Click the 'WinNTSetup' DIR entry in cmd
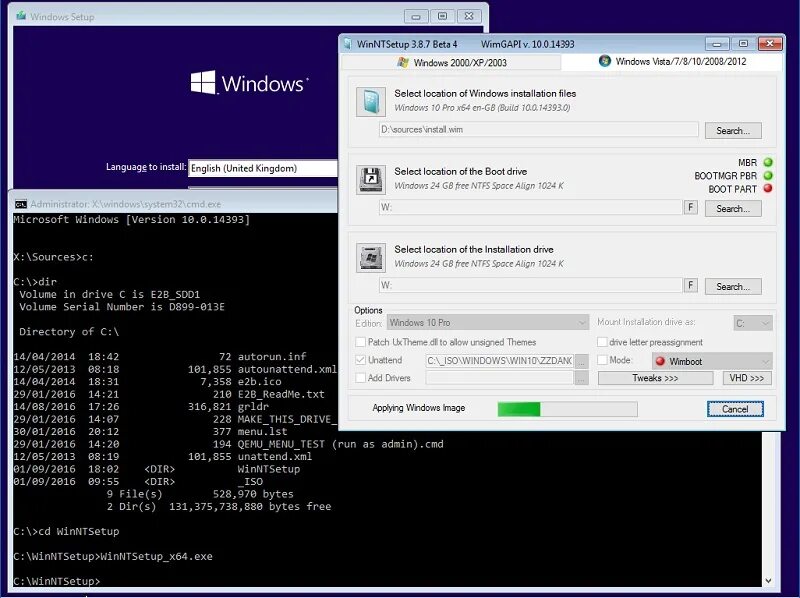Viewport: 800px width, 598px height. pos(269,469)
